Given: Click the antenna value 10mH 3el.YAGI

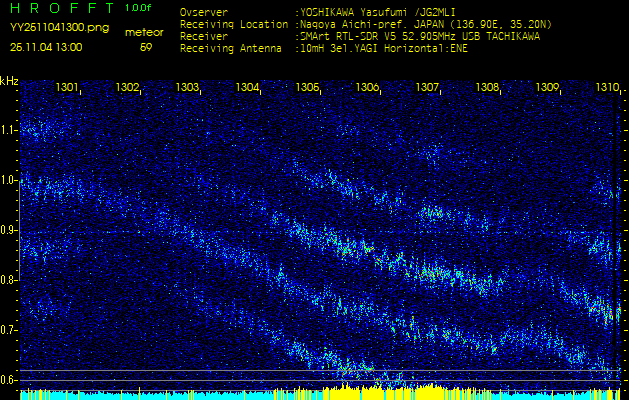Looking at the screenshot, I should 384,49.
